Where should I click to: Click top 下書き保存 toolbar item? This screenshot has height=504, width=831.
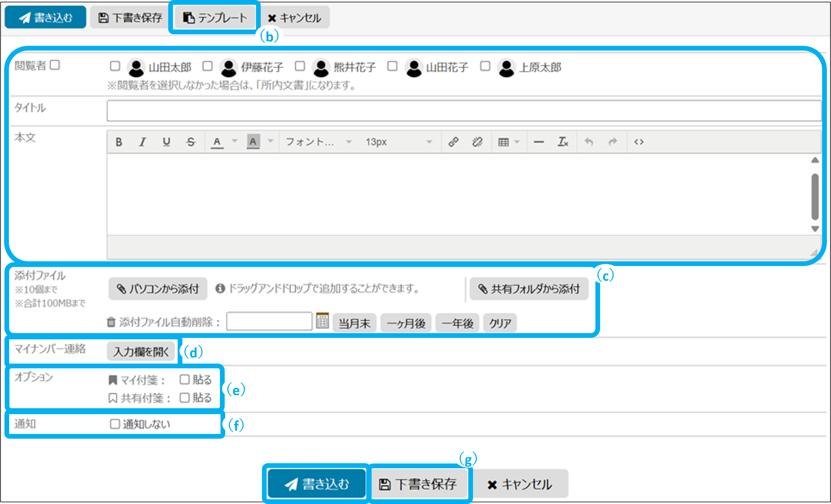(x=130, y=17)
